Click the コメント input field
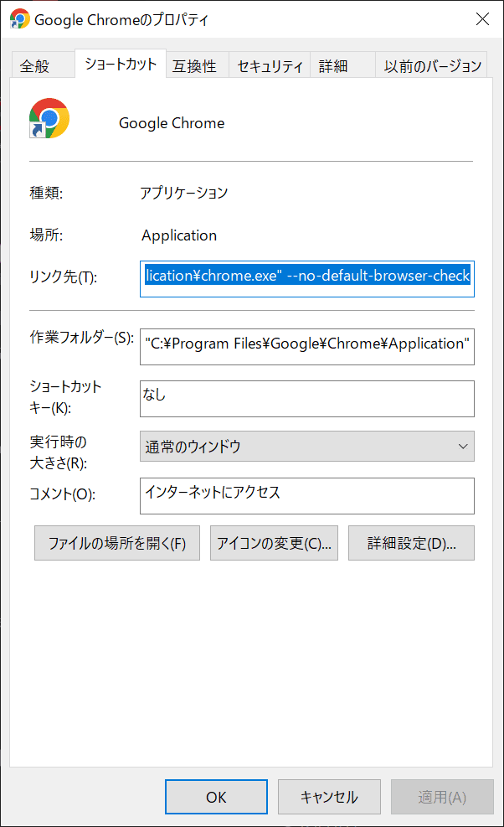504x827 pixels. (306, 496)
